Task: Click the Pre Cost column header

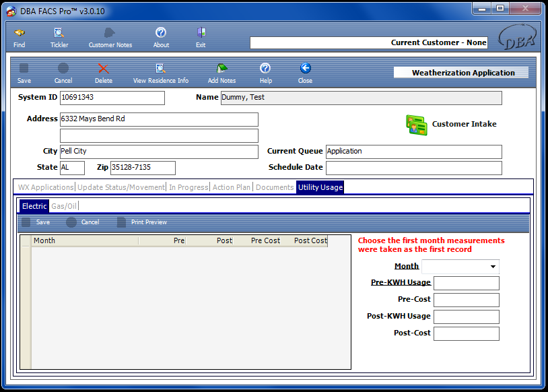Action: [x=257, y=240]
